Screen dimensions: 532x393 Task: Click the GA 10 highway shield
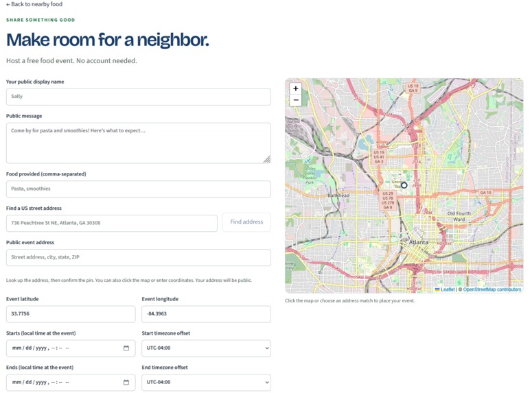click(485, 192)
